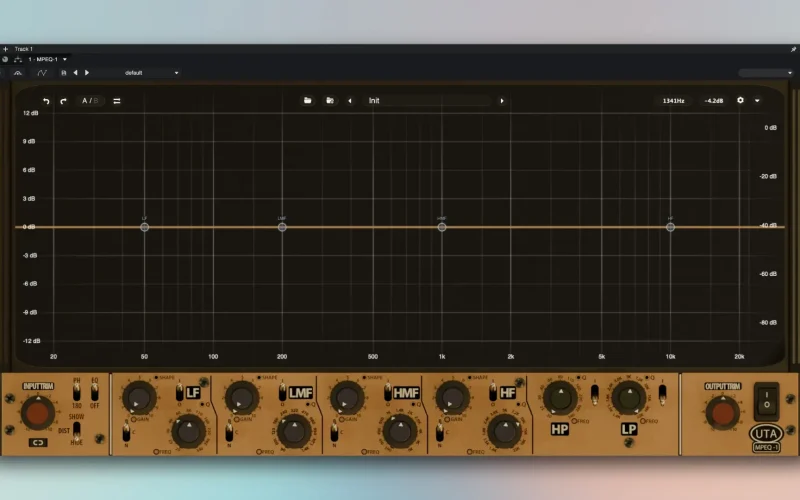Click the 1341Hz frequency readout
Image resolution: width=800 pixels, height=500 pixels.
click(x=673, y=101)
